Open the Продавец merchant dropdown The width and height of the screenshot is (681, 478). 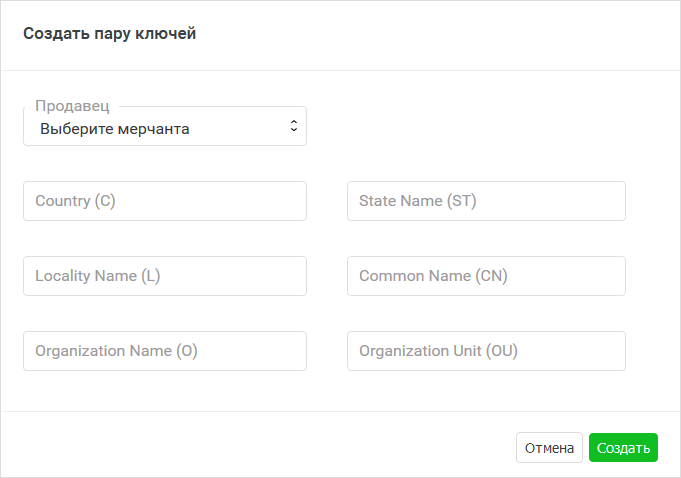(164, 128)
